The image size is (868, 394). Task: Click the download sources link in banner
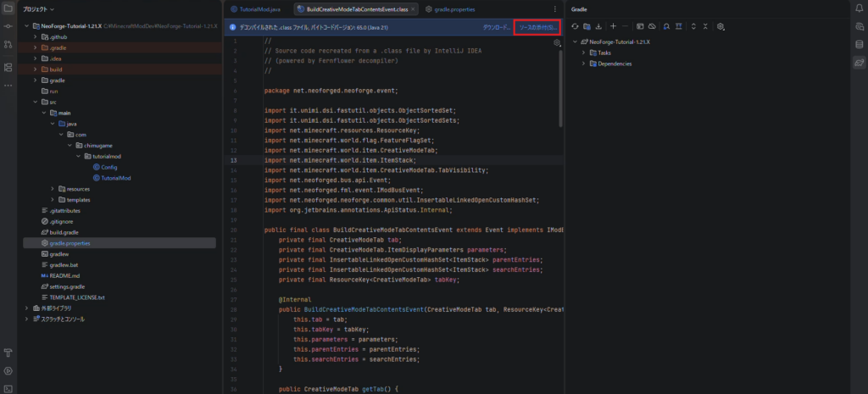pyautogui.click(x=497, y=27)
